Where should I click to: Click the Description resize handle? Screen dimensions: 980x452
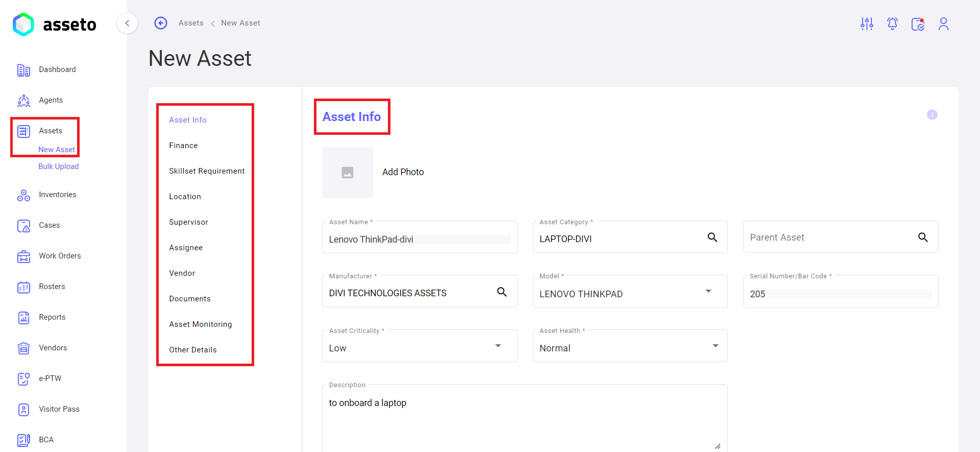(x=718, y=446)
